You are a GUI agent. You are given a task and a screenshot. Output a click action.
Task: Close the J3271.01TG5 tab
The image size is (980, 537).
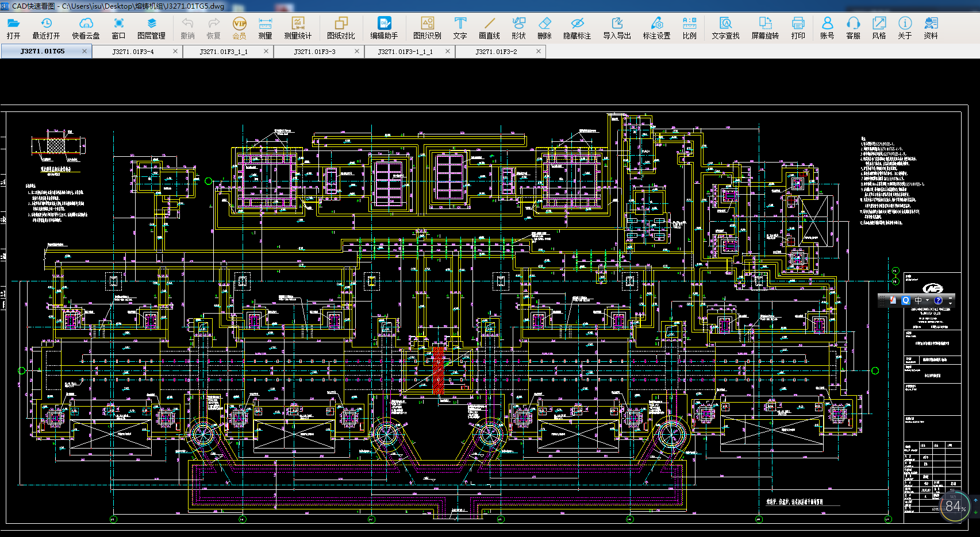pos(84,51)
